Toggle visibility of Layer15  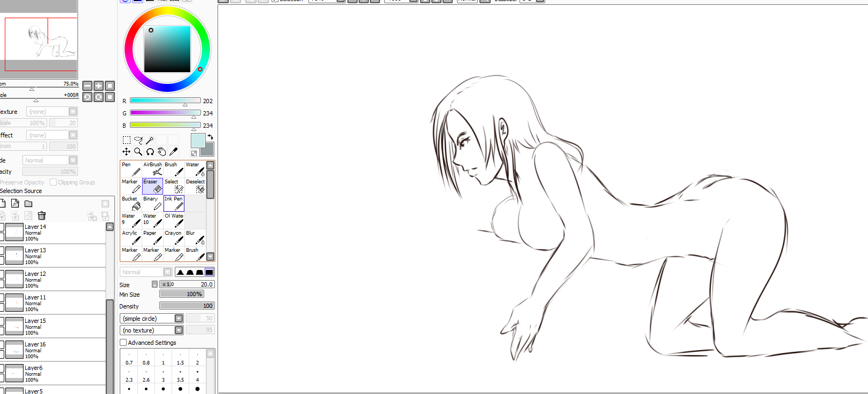tap(2, 322)
